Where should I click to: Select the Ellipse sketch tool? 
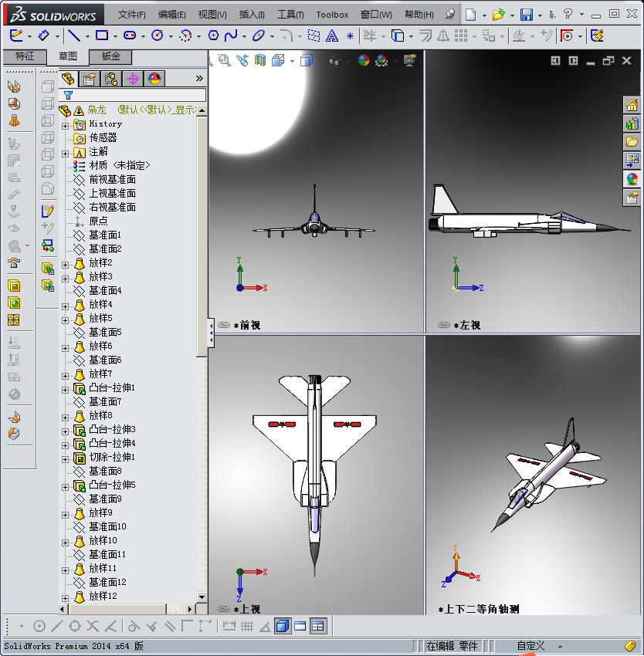point(259,36)
